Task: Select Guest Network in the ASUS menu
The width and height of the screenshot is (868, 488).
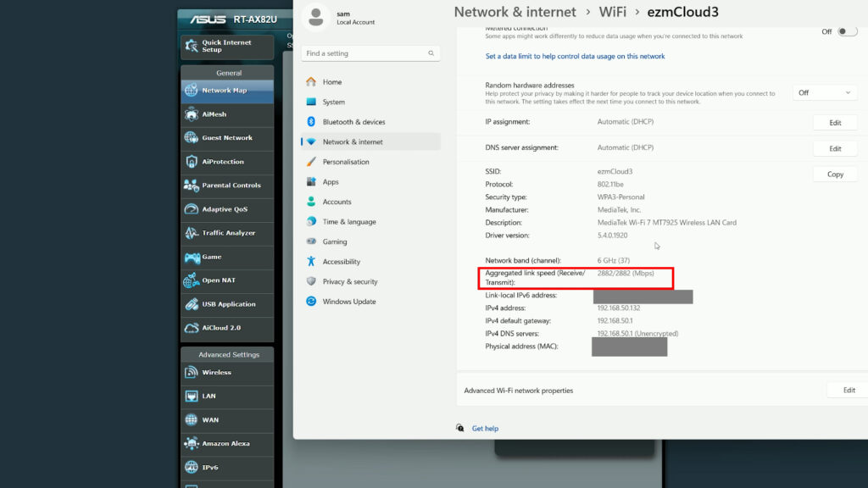Action: 220,137
